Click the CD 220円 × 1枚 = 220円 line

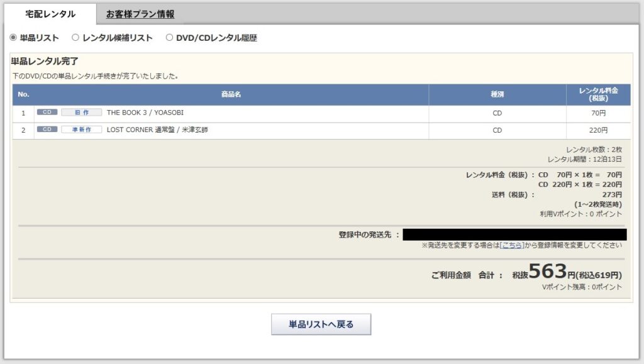(580, 185)
